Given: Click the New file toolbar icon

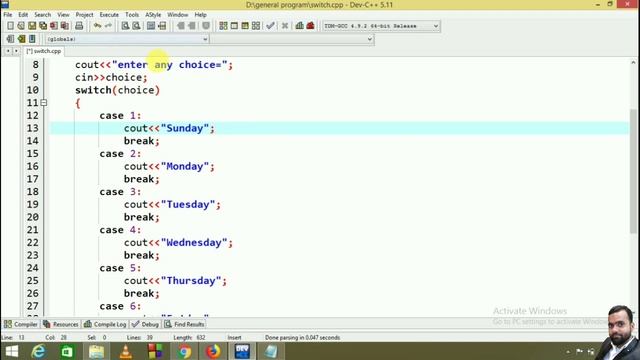Looking at the screenshot, I should 10,26.
